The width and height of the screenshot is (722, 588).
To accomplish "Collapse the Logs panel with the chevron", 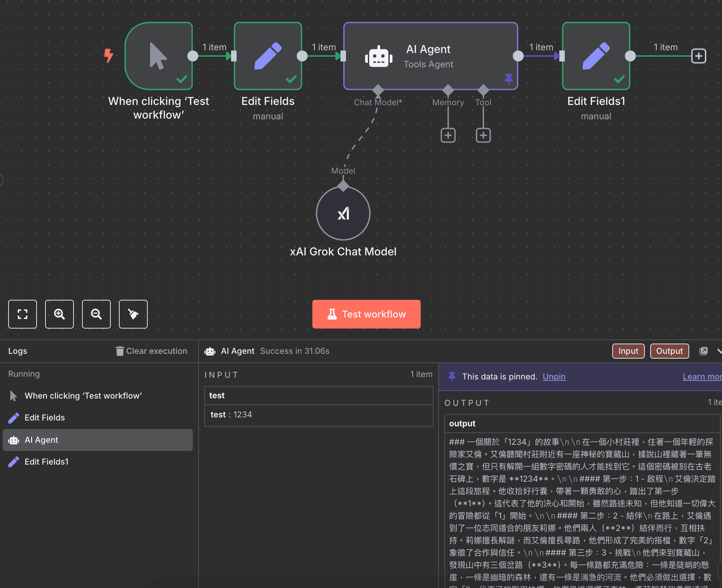I will 719,351.
